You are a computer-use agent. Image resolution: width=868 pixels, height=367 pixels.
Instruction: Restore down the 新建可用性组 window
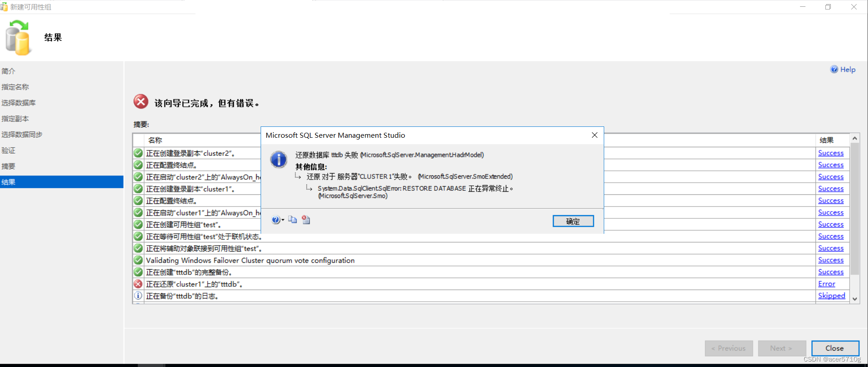click(828, 7)
